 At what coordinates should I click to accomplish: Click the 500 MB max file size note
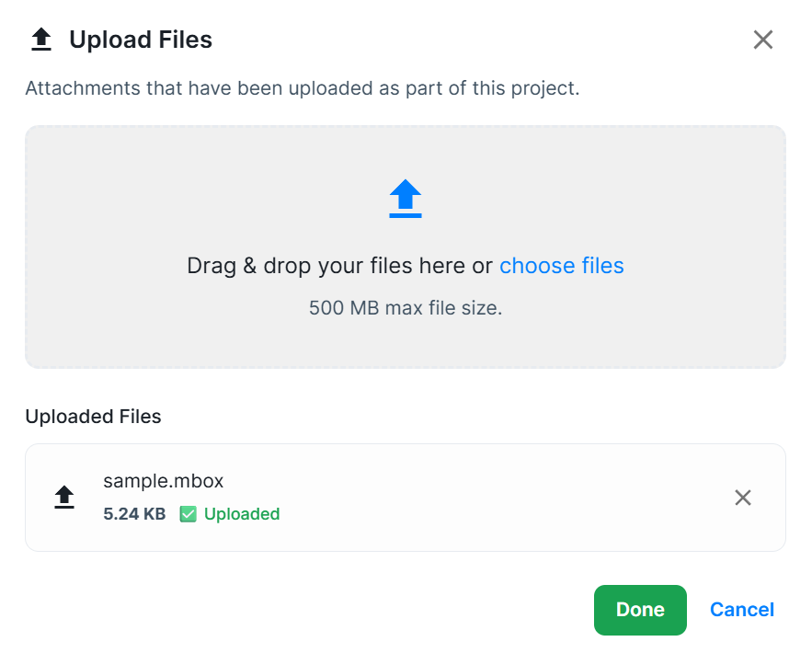[406, 308]
